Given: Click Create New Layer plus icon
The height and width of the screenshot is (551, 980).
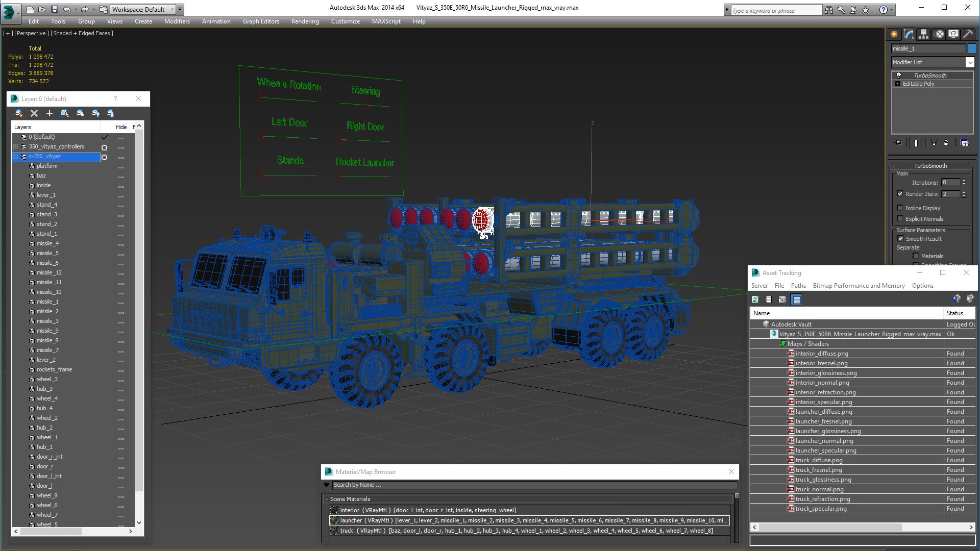Looking at the screenshot, I should coord(50,113).
